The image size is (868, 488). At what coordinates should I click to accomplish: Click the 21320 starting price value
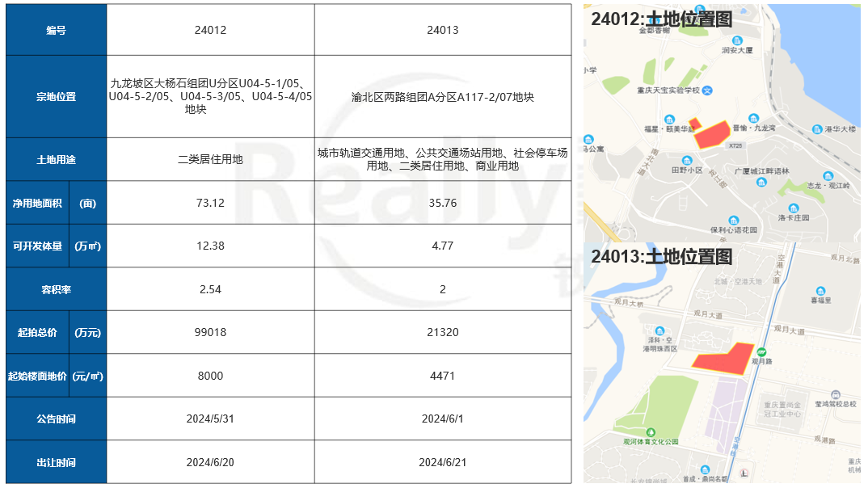pos(443,333)
